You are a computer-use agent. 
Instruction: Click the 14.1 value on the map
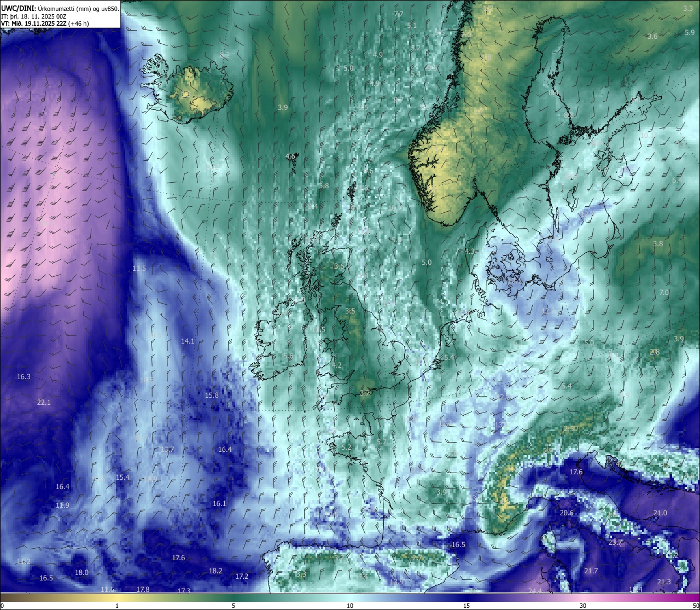188,341
